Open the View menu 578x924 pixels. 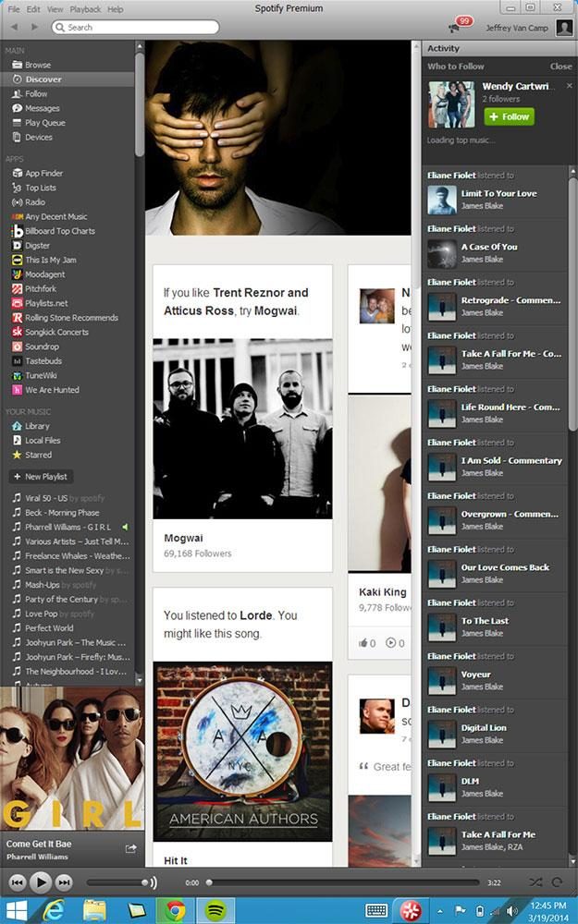point(55,9)
